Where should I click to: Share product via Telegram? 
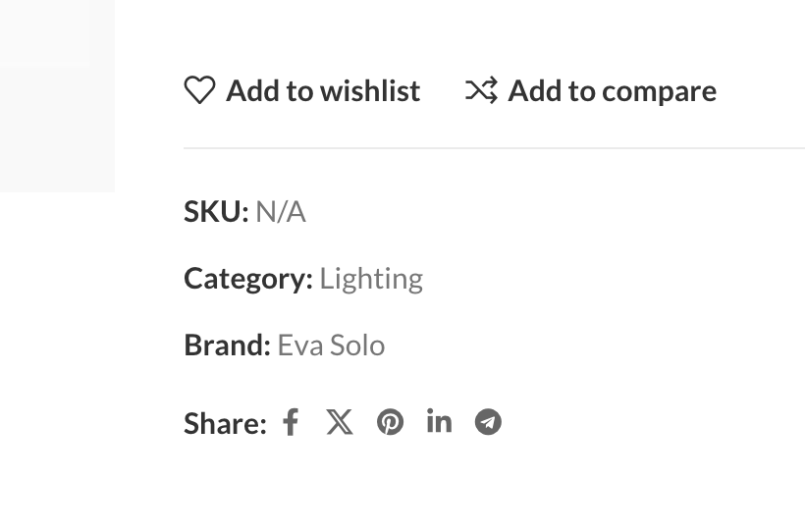(x=488, y=422)
